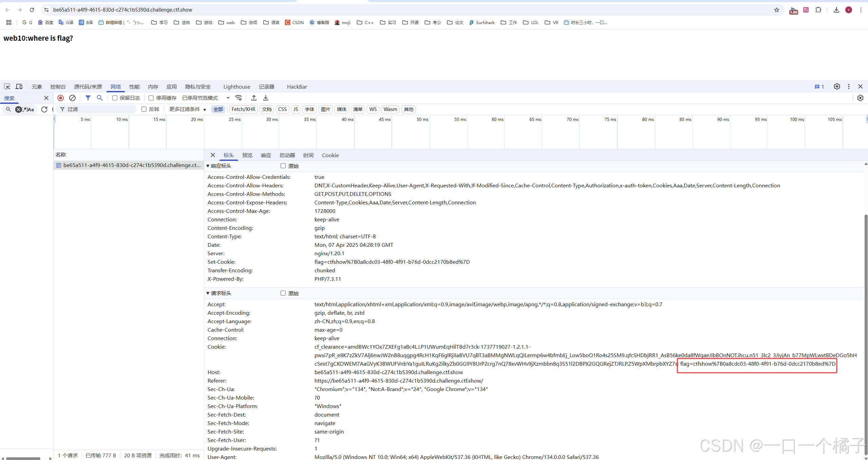
Task: Click the record network log button
Action: click(x=60, y=98)
